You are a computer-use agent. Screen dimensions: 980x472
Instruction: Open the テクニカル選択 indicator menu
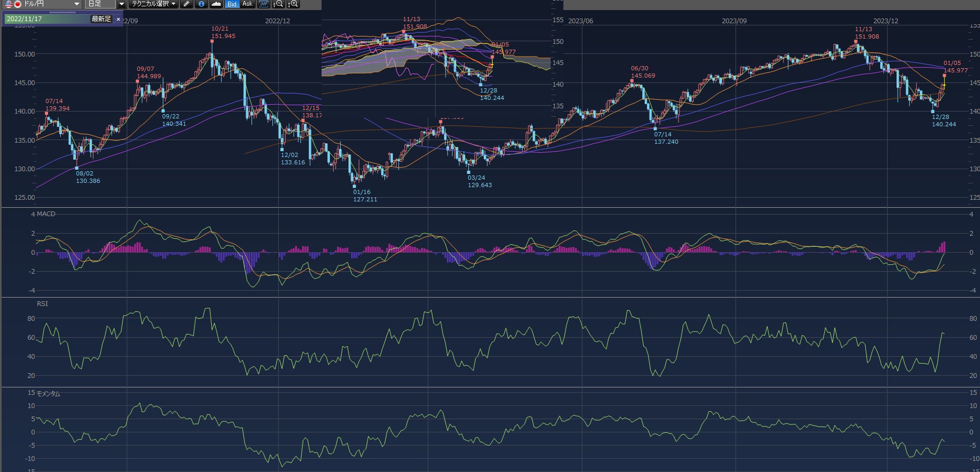point(154,4)
